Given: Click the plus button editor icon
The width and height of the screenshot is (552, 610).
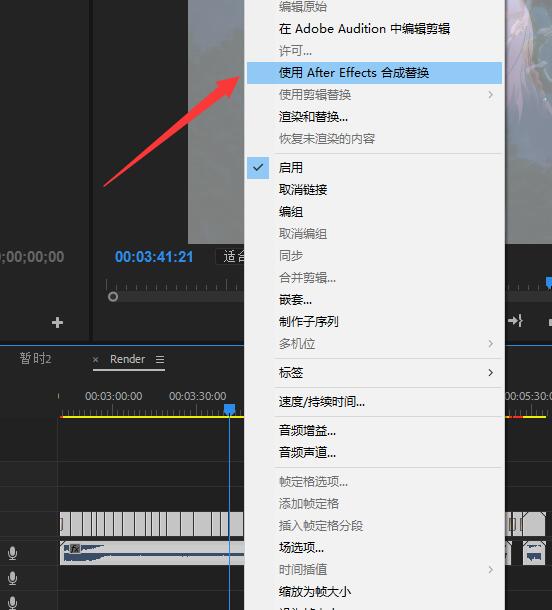Looking at the screenshot, I should [x=57, y=322].
